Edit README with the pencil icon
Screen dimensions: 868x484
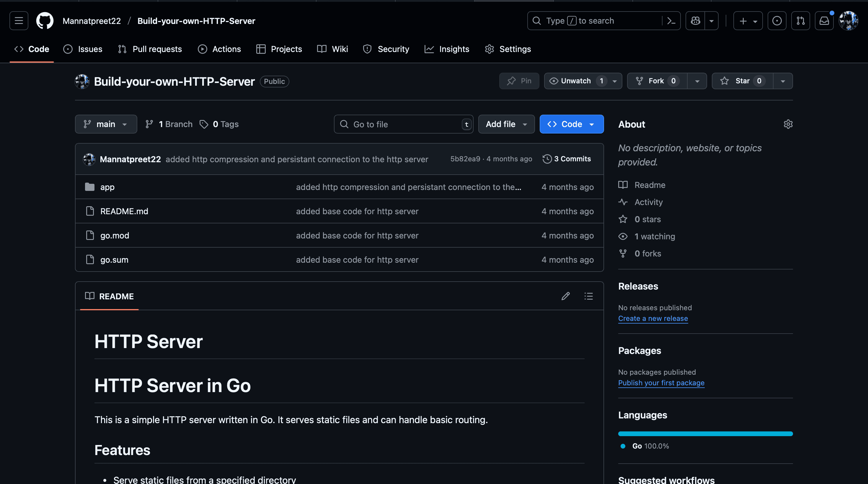(x=566, y=296)
